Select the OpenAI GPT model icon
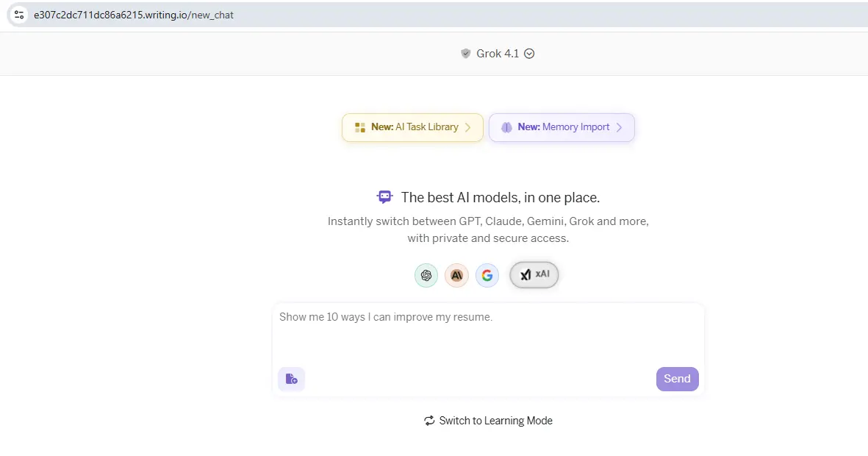Screen dimensions: 868x456 (426, 275)
